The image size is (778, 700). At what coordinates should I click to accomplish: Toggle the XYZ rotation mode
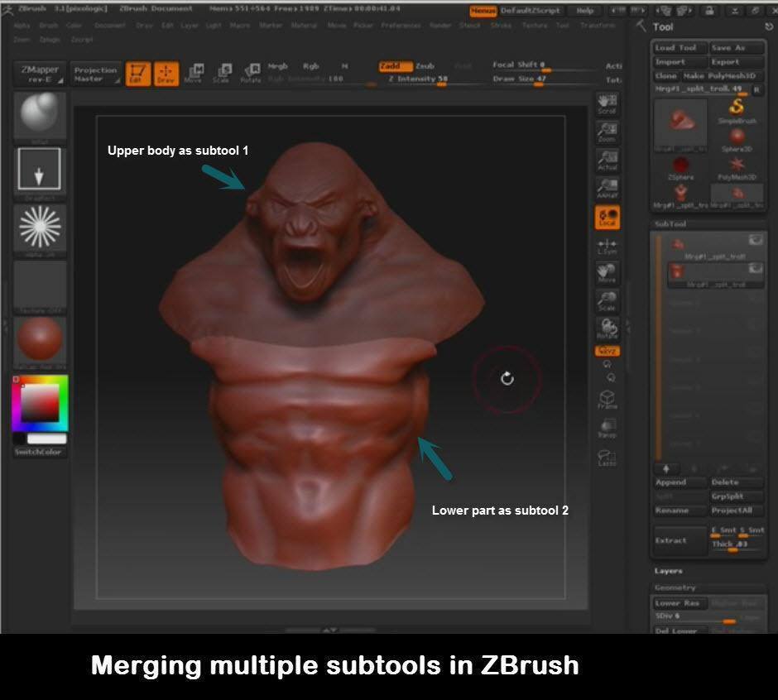(608, 351)
